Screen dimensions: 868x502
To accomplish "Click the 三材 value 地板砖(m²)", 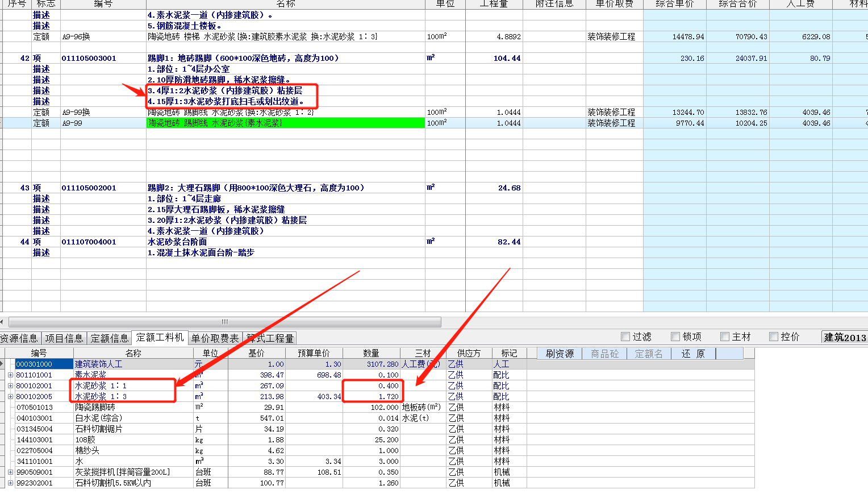I will (x=422, y=408).
